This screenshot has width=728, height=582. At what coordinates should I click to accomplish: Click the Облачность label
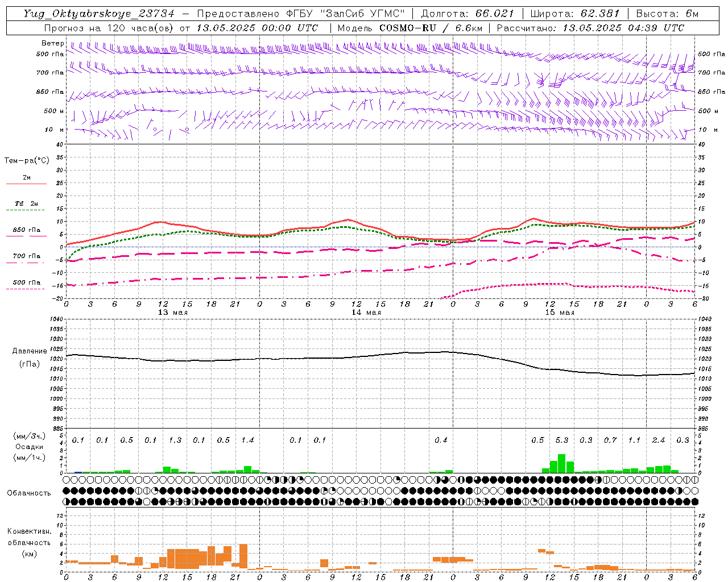coord(29,493)
